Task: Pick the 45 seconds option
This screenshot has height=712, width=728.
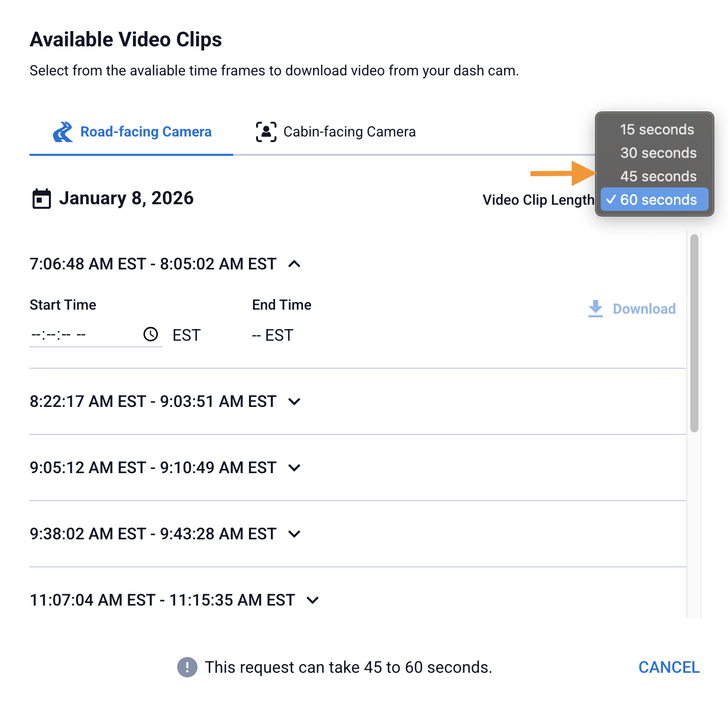Action: [658, 177]
